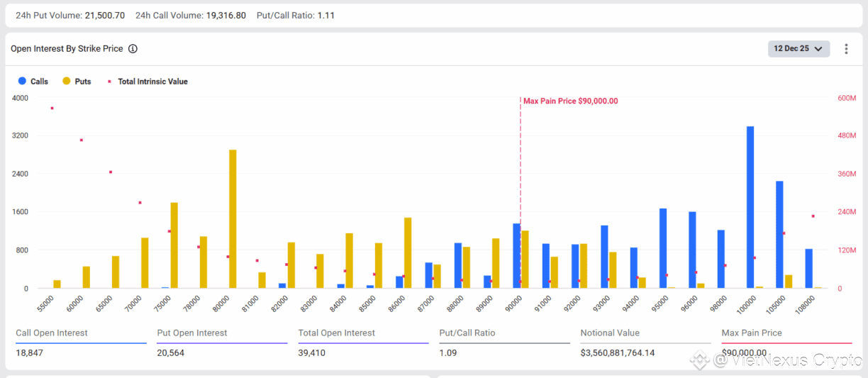This screenshot has width=868, height=378.
Task: Click the dropdown chevron in the date selector
Action: [x=818, y=49]
